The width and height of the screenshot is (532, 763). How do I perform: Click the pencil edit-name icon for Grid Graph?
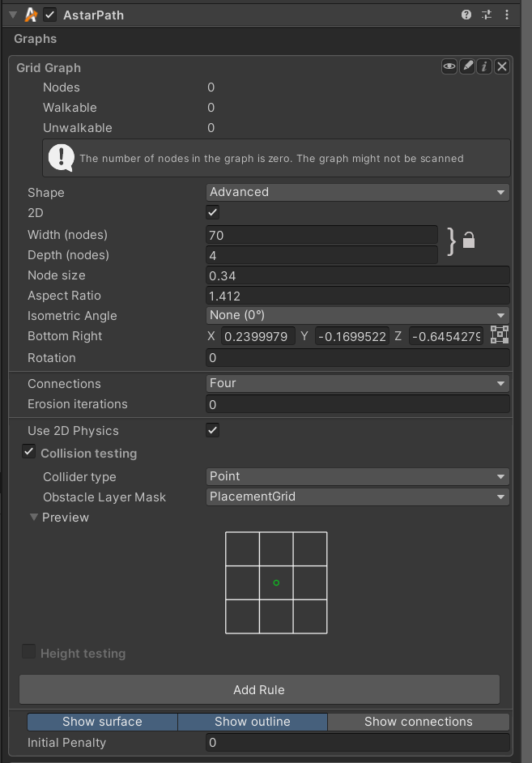pyautogui.click(x=467, y=66)
